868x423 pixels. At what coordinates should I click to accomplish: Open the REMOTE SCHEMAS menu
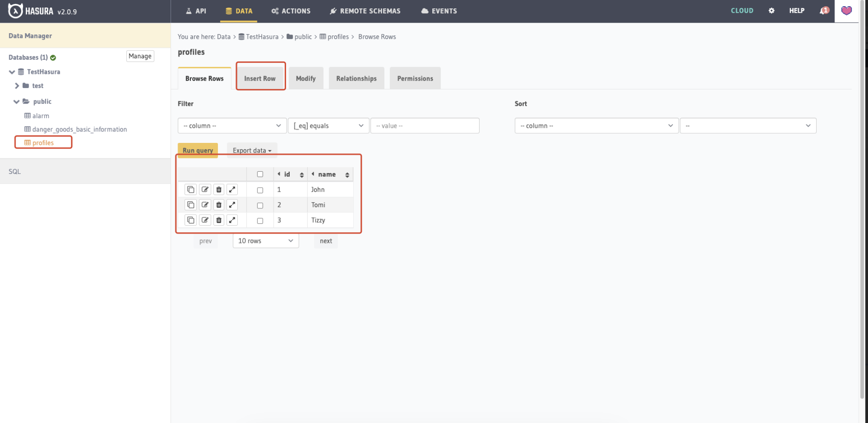[x=365, y=11]
